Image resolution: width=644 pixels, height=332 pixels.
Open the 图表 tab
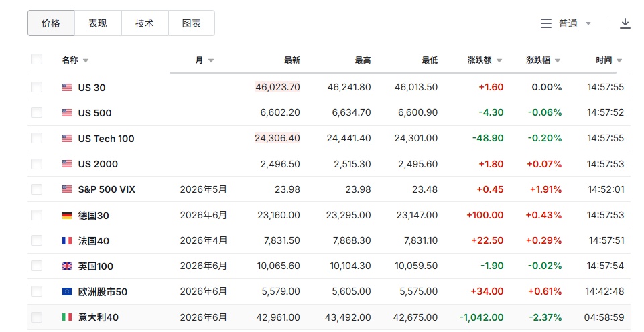tap(191, 23)
